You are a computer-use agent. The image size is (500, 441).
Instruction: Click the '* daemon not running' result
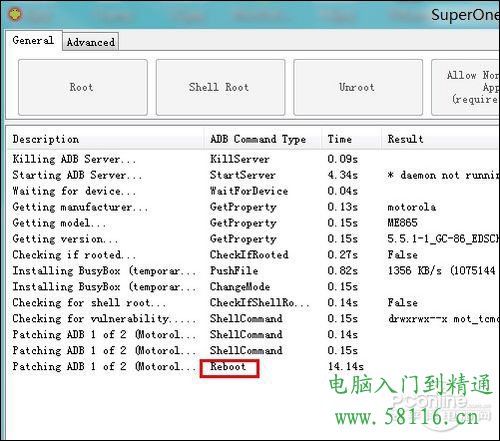pyautogui.click(x=443, y=175)
